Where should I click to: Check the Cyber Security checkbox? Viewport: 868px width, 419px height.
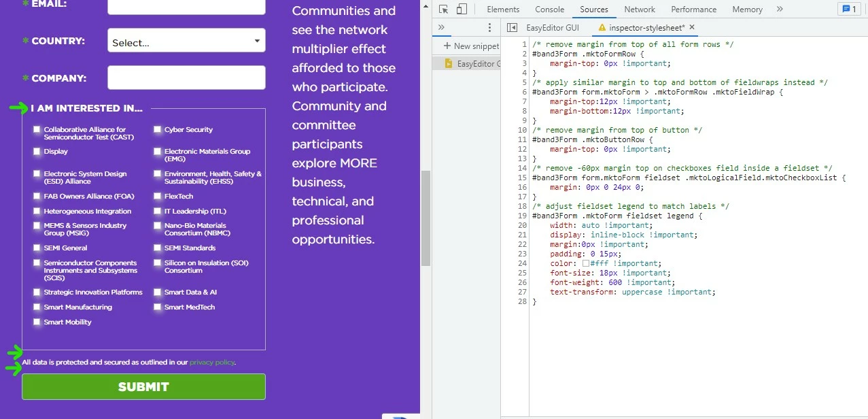(157, 129)
